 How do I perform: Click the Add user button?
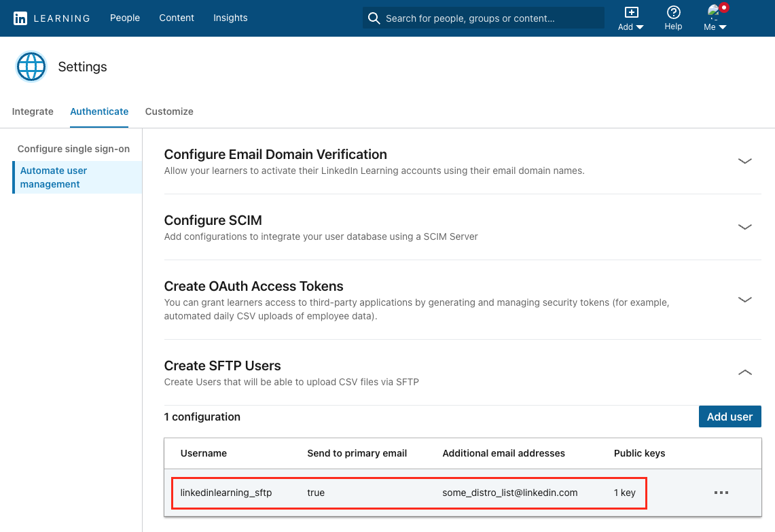[x=729, y=416]
